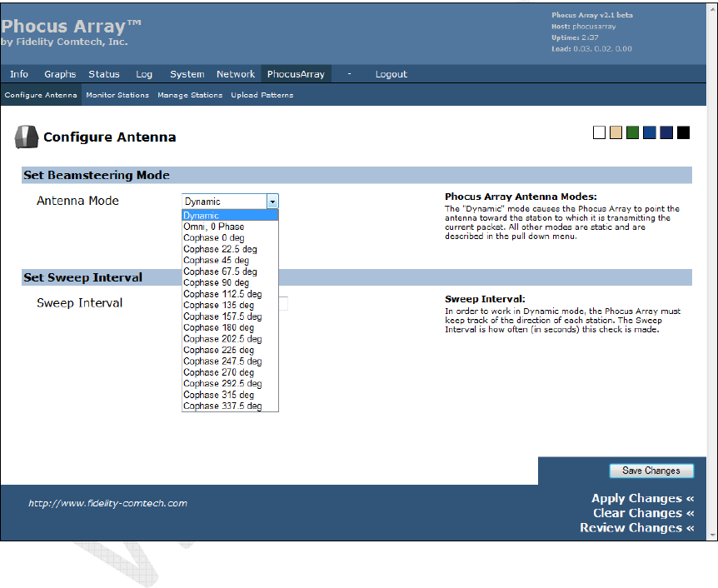Choose Cophase 337.5 deg option

point(230,406)
